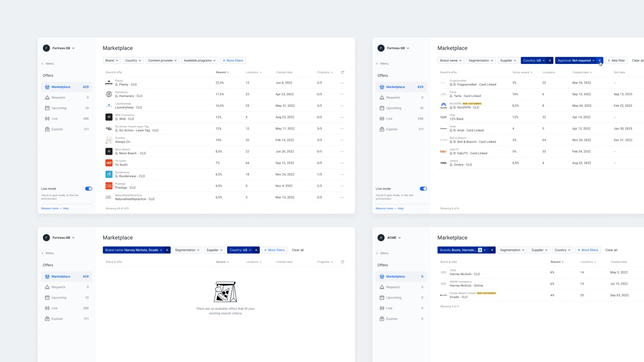Open row options menu for Yo Sushi
Screen dimensions: 644x362
click(342, 163)
